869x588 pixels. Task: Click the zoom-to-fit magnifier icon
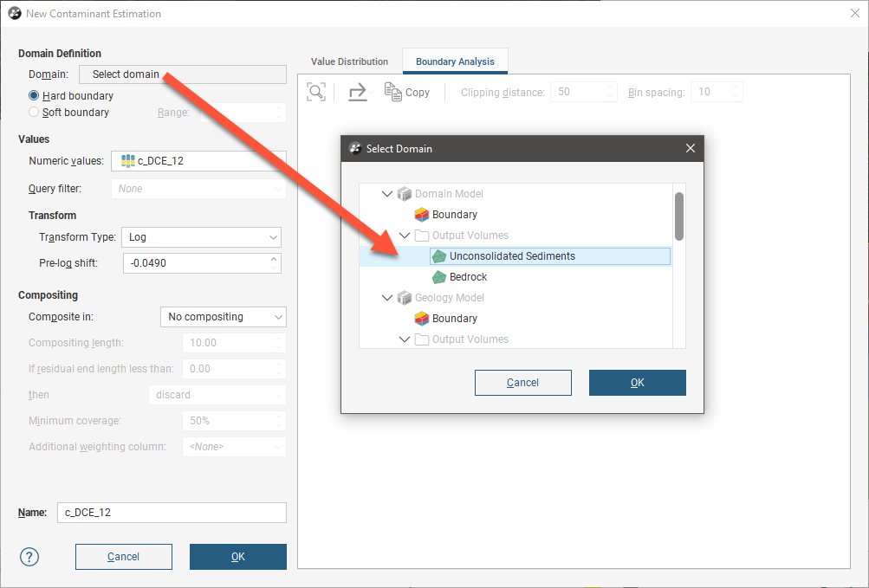(316, 92)
